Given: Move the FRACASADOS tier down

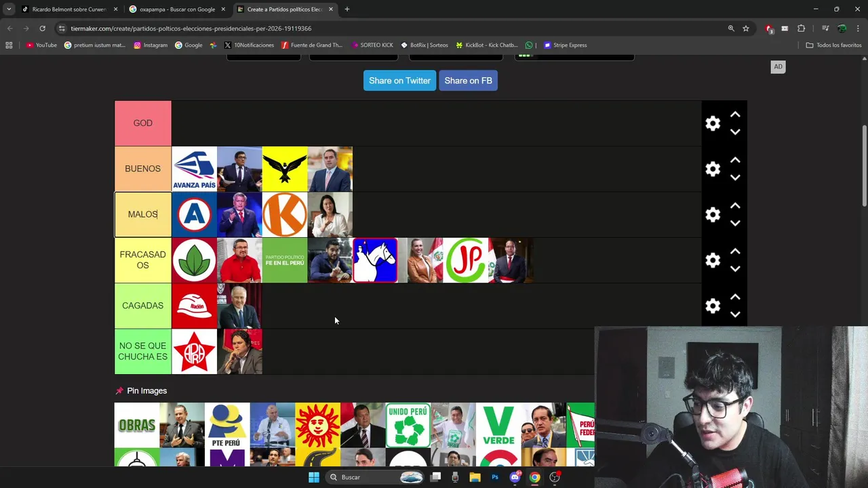Looking at the screenshot, I should point(735,268).
